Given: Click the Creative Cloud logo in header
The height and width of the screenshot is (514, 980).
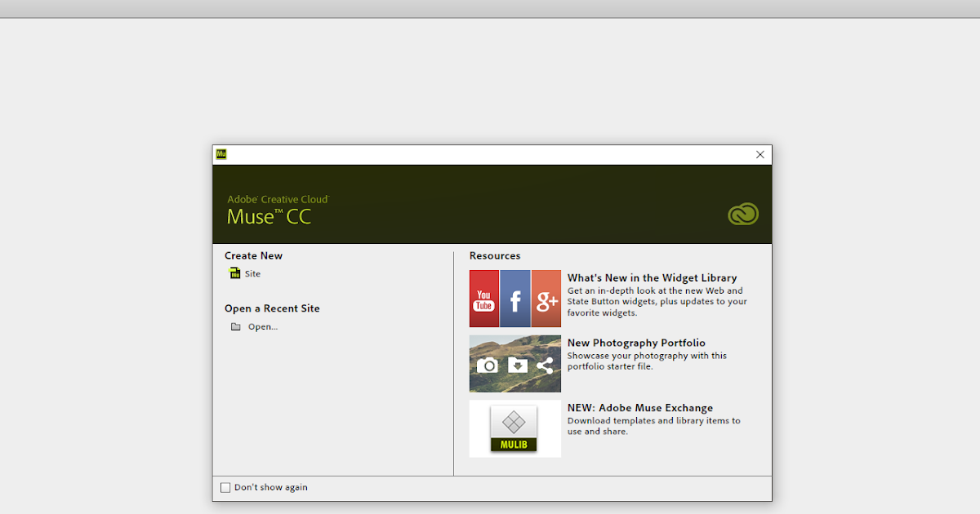Looking at the screenshot, I should coord(743,214).
